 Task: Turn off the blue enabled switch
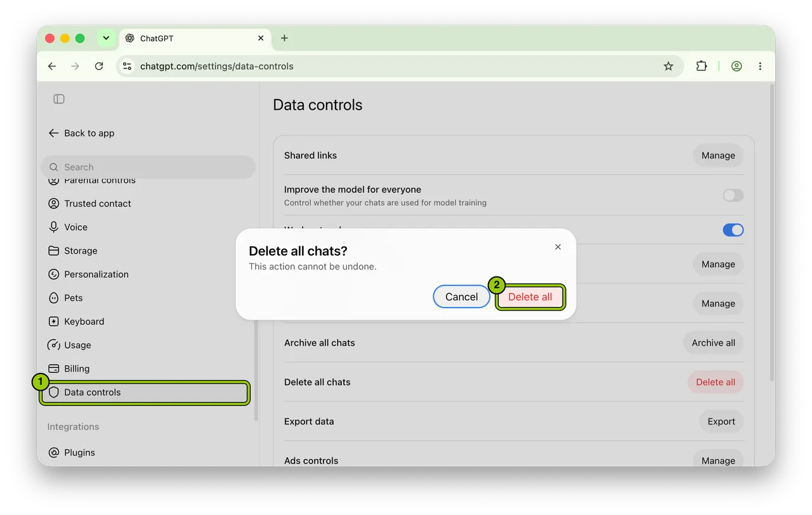click(733, 230)
